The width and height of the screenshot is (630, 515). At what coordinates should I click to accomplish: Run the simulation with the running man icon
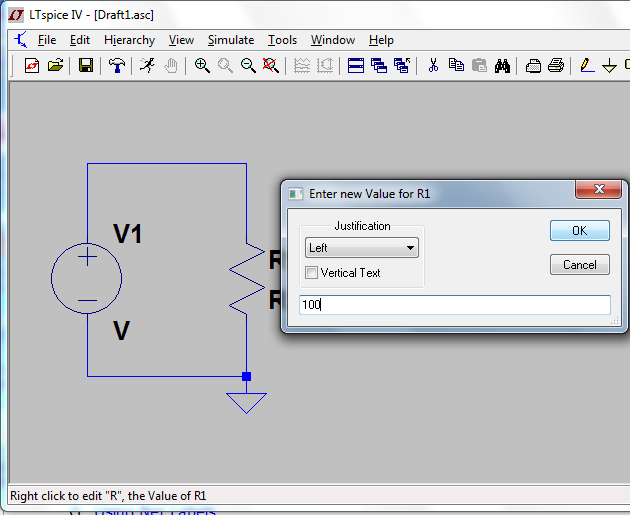click(x=147, y=65)
